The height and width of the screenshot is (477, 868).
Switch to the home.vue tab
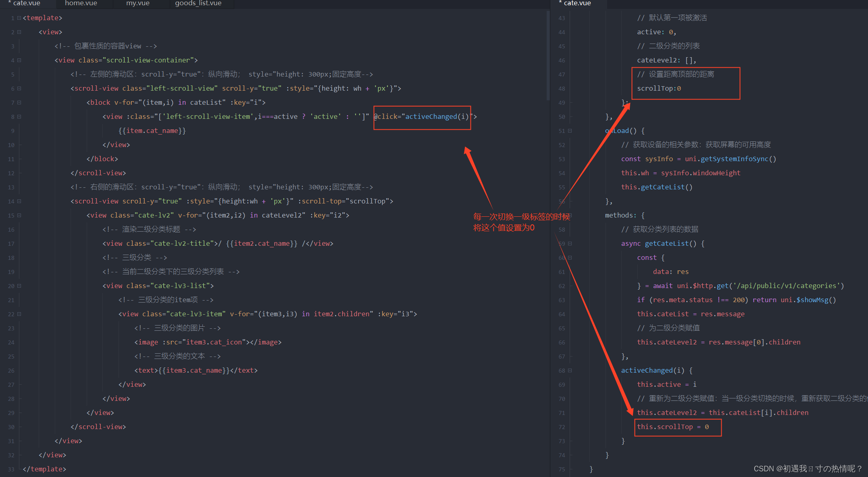(x=81, y=3)
